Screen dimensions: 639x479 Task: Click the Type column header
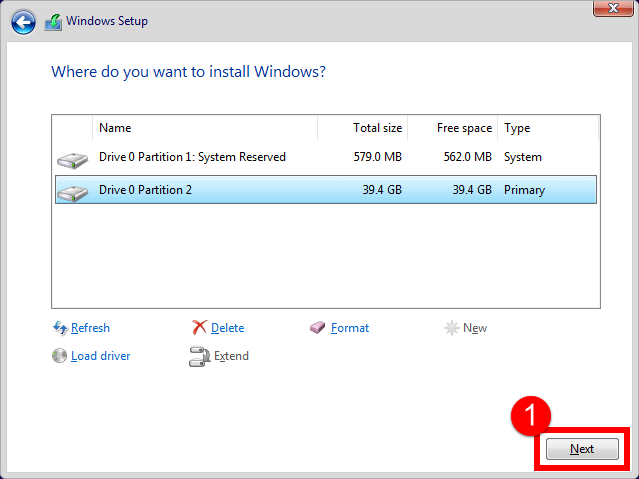[548, 128]
